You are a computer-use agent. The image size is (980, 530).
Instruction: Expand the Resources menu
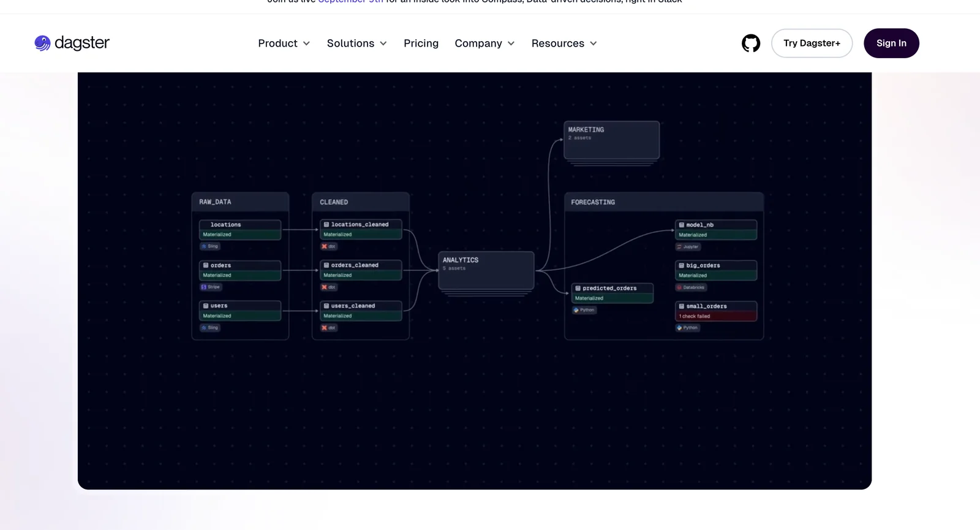(x=564, y=44)
